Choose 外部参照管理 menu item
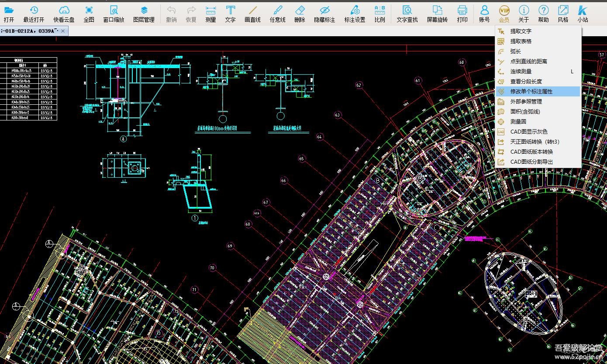Image resolution: width=607 pixels, height=364 pixels. tap(538, 101)
